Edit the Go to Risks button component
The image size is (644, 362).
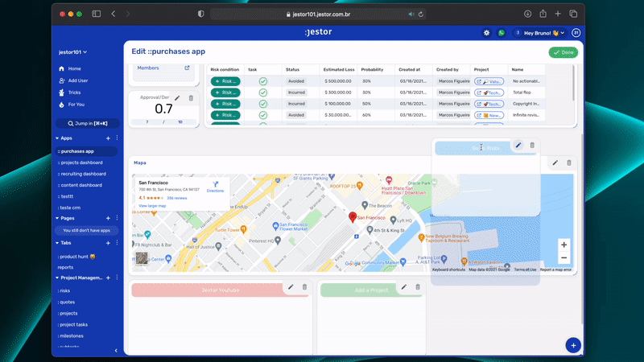tap(518, 146)
